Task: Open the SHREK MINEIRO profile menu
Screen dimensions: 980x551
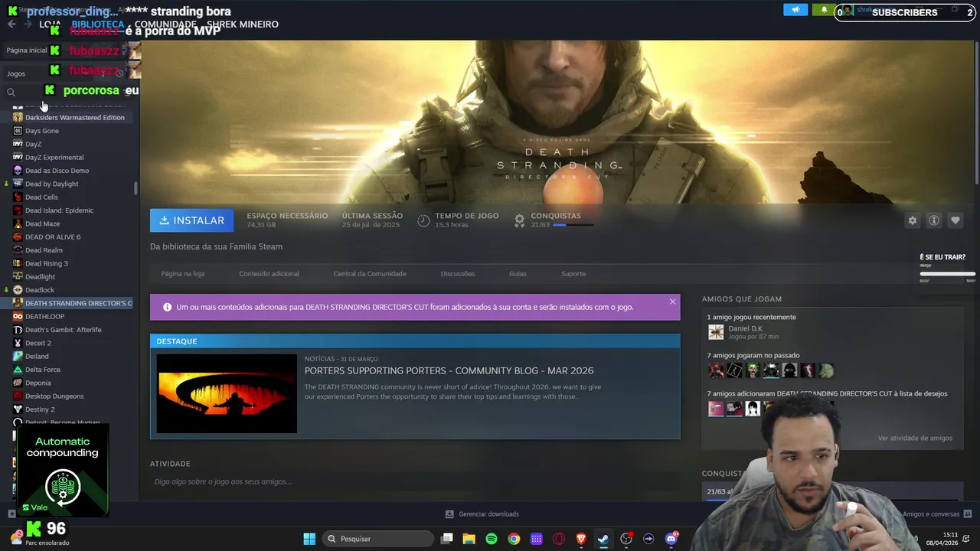Action: [x=243, y=24]
